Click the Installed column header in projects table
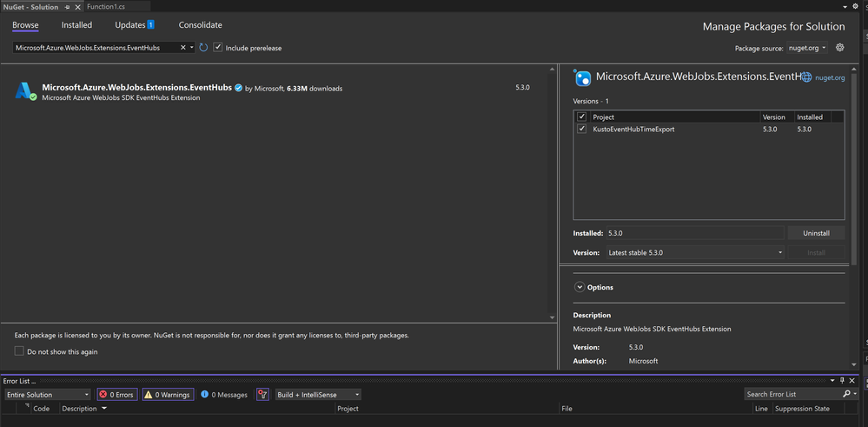The height and width of the screenshot is (427, 868). click(810, 117)
